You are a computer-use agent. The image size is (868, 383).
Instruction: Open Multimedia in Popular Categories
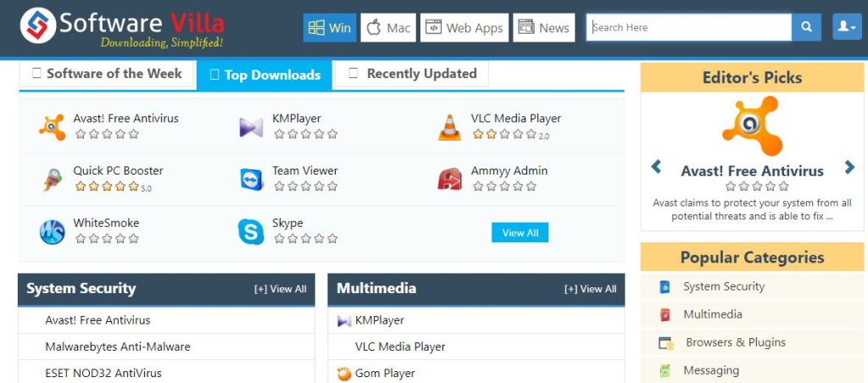click(x=712, y=314)
